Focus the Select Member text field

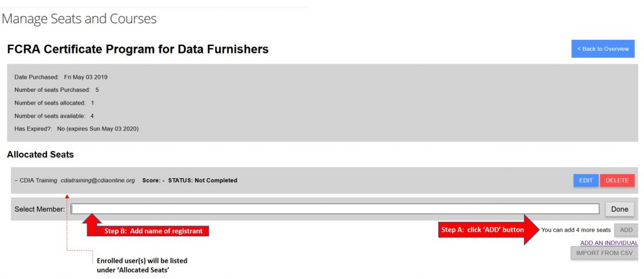pyautogui.click(x=335, y=209)
